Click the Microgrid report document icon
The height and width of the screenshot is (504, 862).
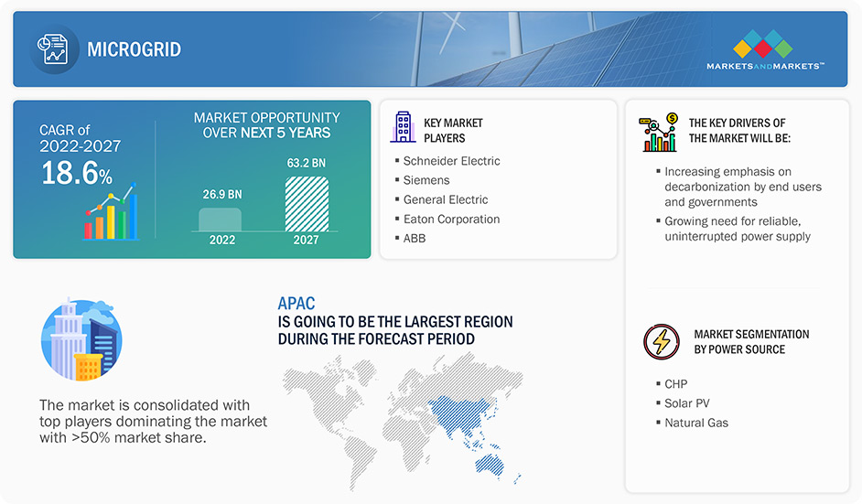point(54,48)
